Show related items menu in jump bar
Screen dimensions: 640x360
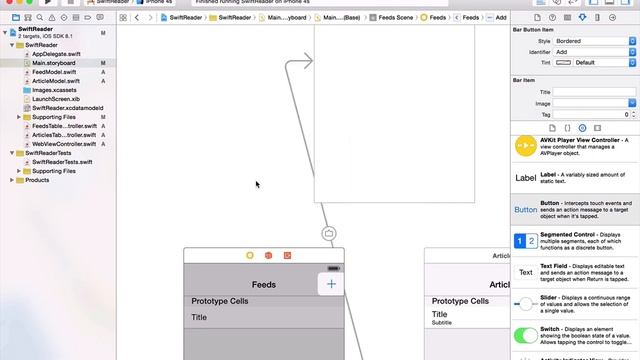tap(123, 18)
